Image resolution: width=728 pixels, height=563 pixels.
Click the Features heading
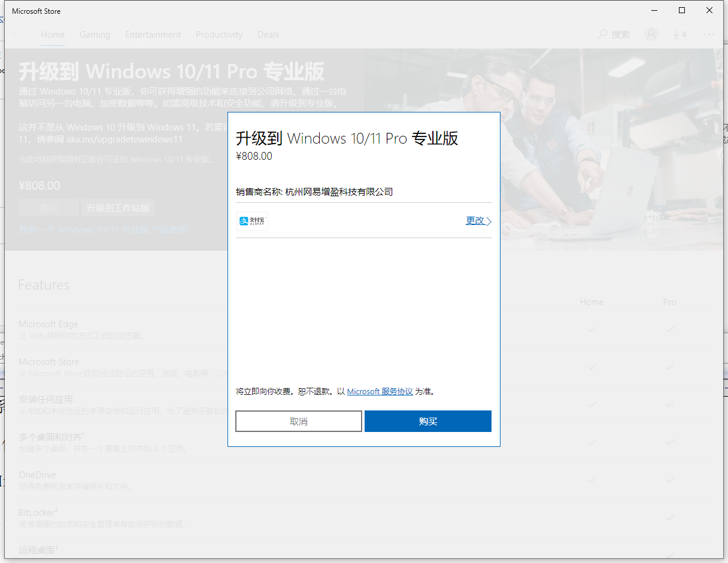(x=44, y=285)
